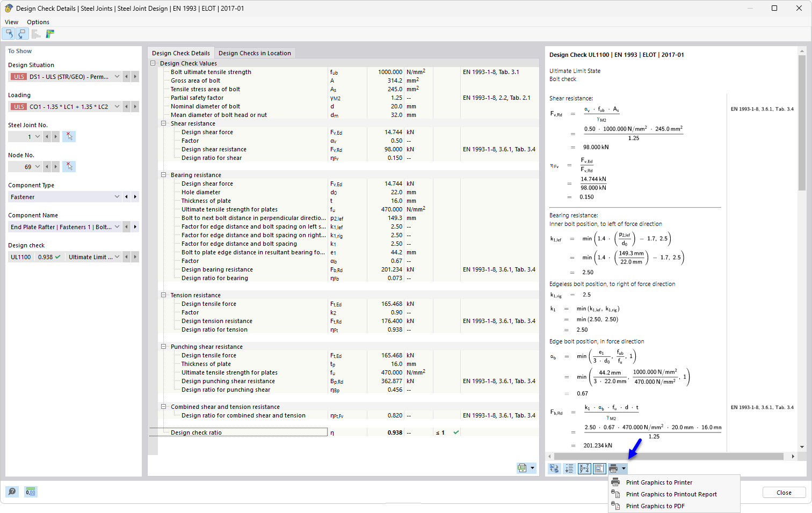812x513 pixels.
Task: Go to next Component Type
Action: pos(135,197)
